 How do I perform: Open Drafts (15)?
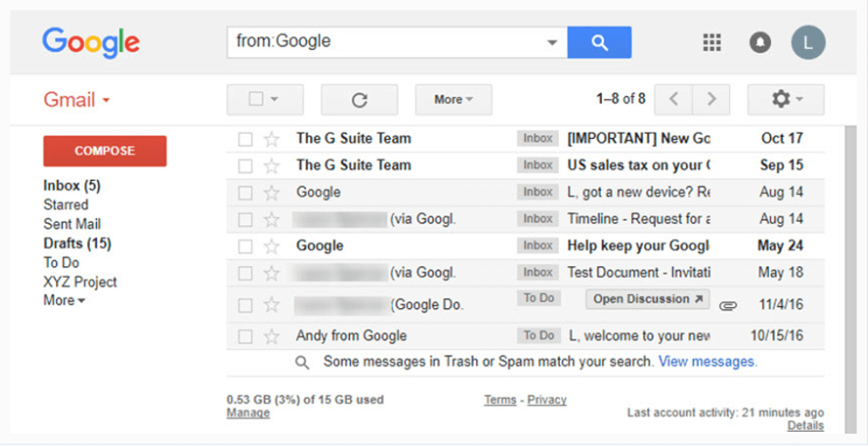(x=77, y=243)
